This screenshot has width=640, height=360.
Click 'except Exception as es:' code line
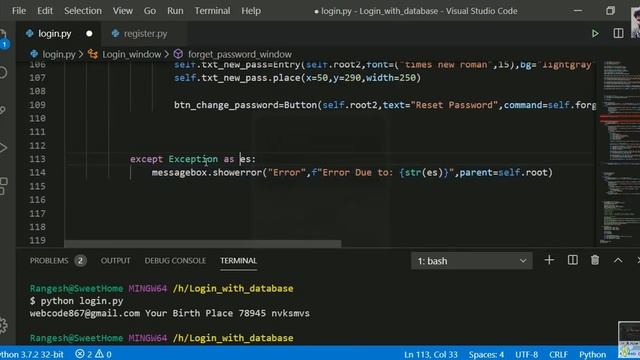pyautogui.click(x=193, y=159)
